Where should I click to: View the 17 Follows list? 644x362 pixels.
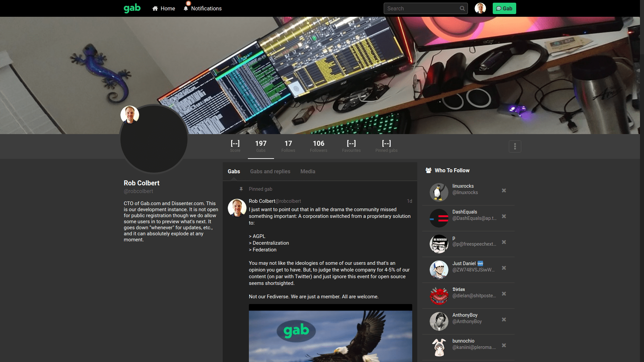(288, 146)
